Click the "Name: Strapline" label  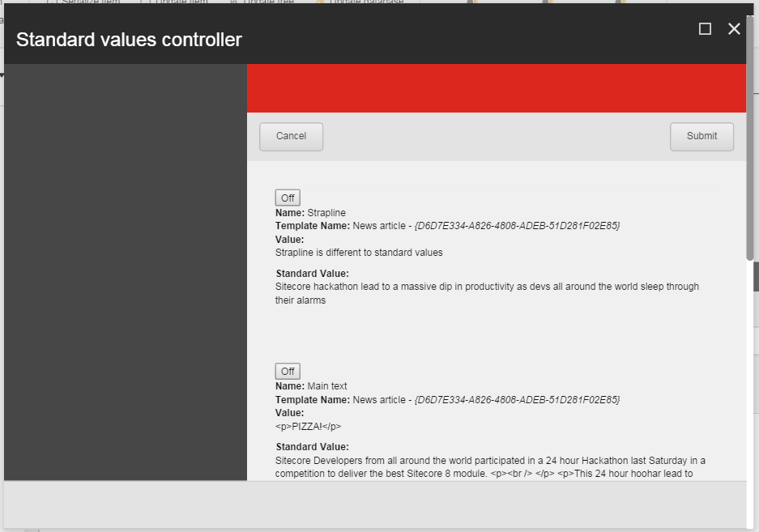click(x=310, y=213)
